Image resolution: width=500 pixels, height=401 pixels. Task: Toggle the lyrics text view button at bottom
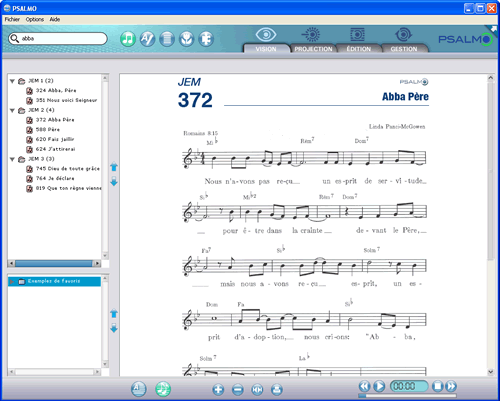pos(139,389)
